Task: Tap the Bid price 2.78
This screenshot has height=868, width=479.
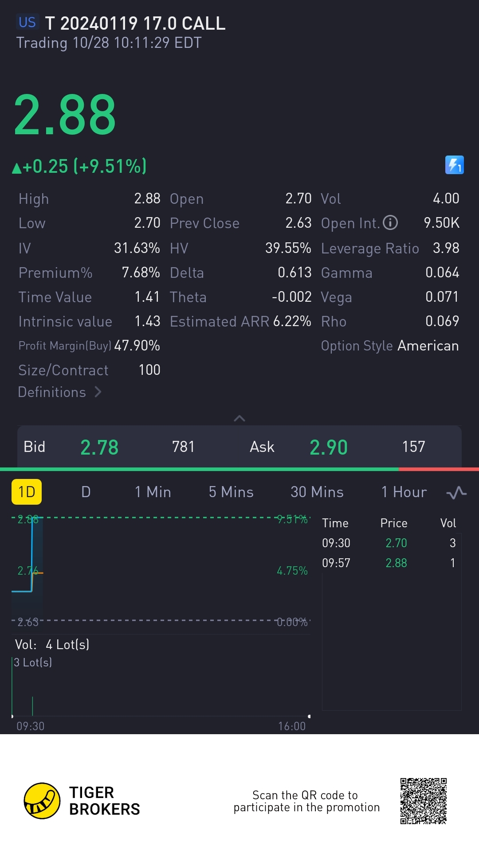Action: (x=99, y=447)
